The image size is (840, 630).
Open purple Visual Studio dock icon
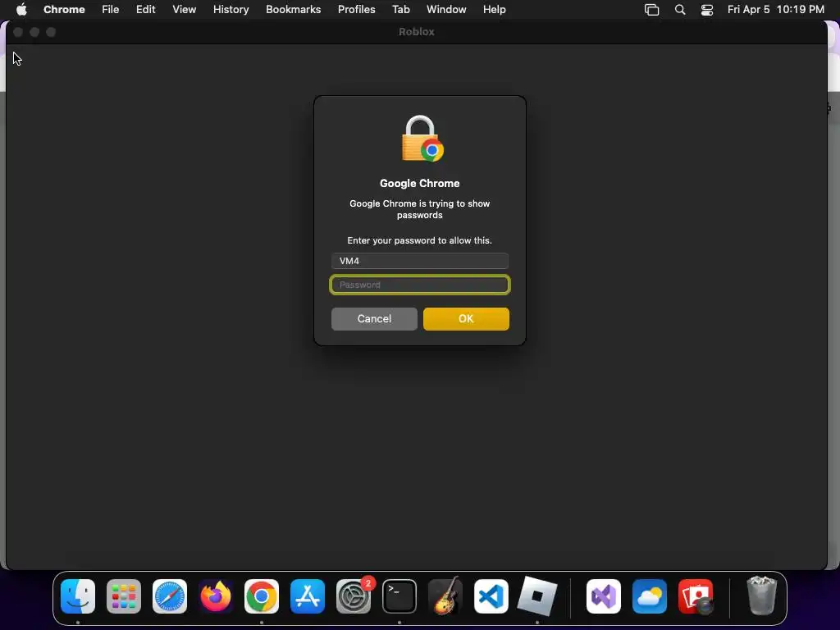coord(604,596)
